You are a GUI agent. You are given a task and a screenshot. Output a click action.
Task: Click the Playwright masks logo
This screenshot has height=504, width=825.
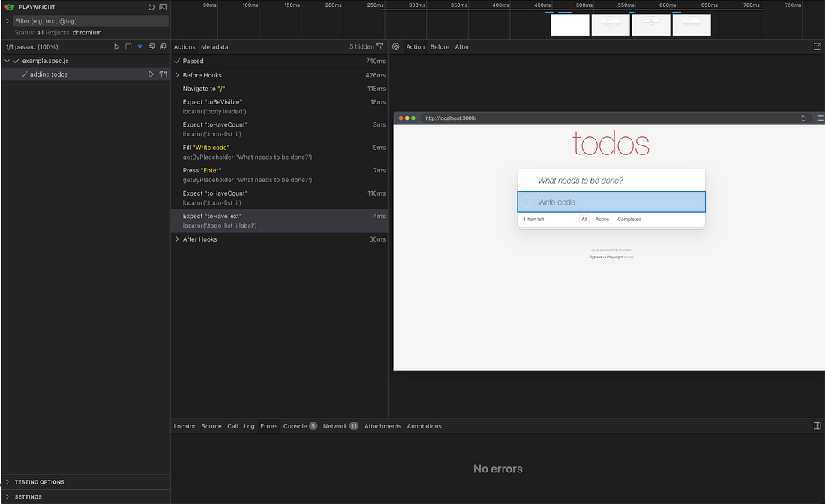(9, 7)
